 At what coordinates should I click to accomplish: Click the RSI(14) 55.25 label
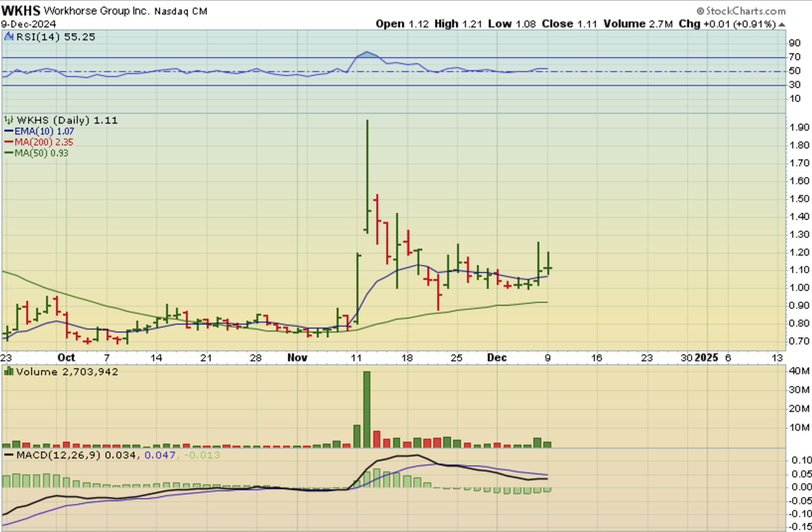pos(55,37)
